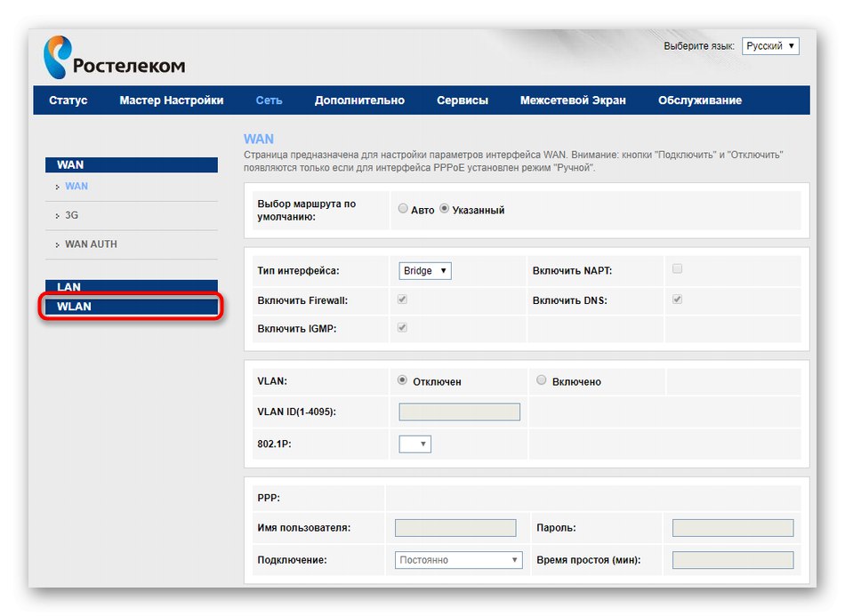Open the WLAN sidebar section

pyautogui.click(x=132, y=307)
